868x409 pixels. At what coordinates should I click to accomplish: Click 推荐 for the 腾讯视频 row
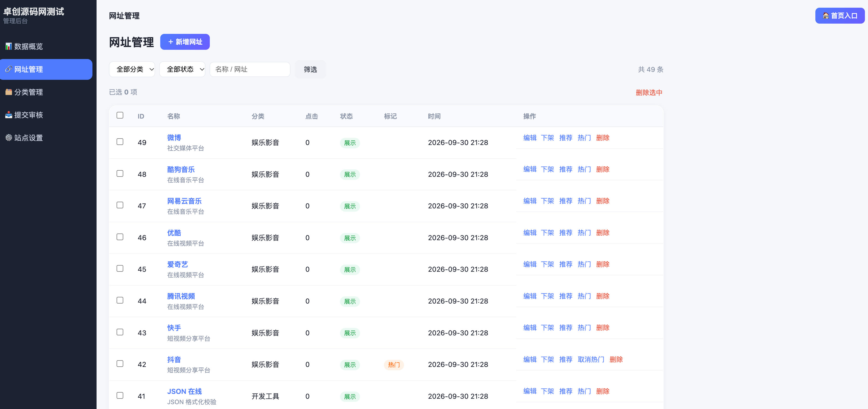pyautogui.click(x=566, y=296)
